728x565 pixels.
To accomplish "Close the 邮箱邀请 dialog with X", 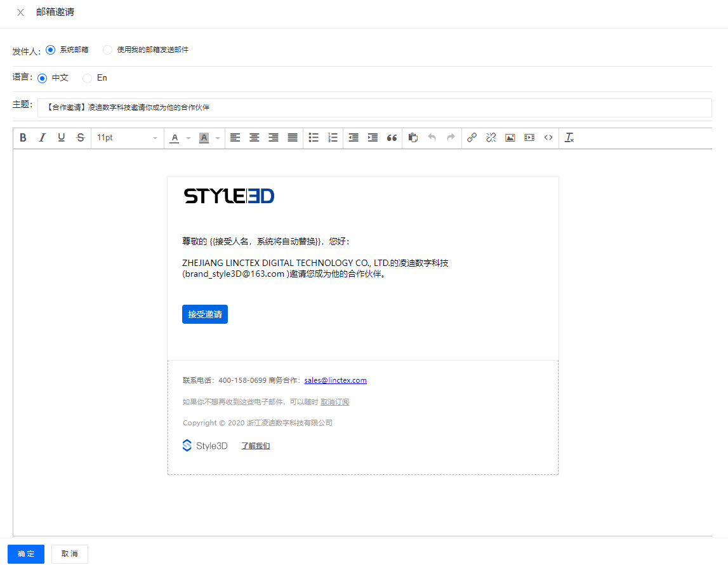I will [20, 13].
